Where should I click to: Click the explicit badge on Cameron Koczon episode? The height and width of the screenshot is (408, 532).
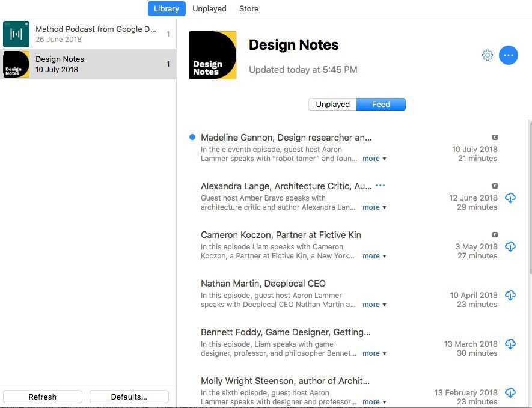[x=495, y=235]
